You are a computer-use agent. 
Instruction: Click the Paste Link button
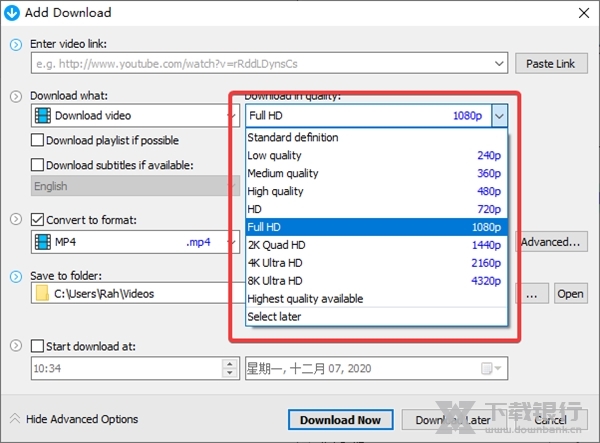pos(551,63)
